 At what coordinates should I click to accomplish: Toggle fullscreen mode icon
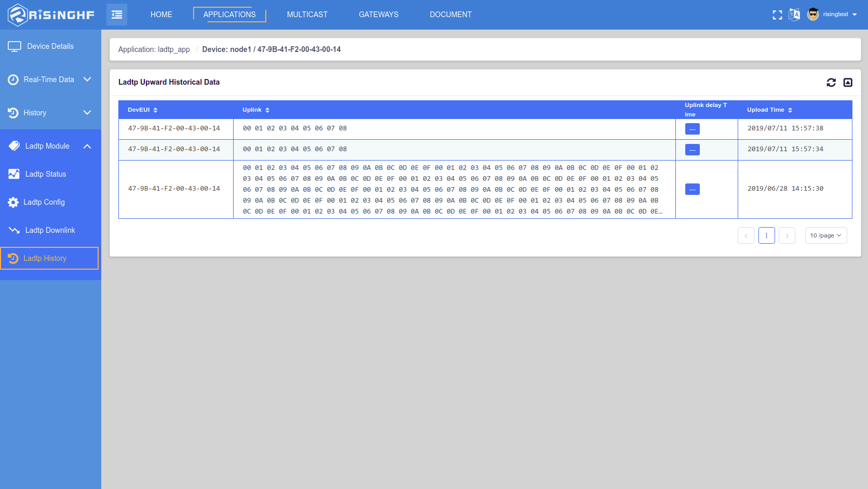[777, 15]
